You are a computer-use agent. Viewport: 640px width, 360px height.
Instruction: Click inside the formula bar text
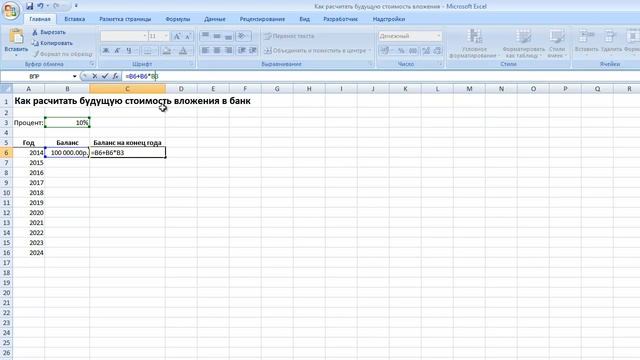[142, 76]
